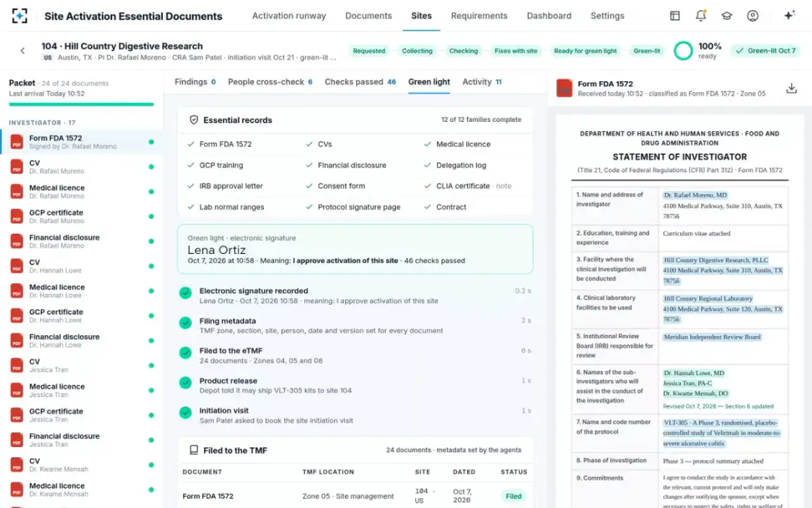This screenshot has width=812, height=508.
Task: Open Financial disclosure for Jessica Tran
Action: click(81, 440)
